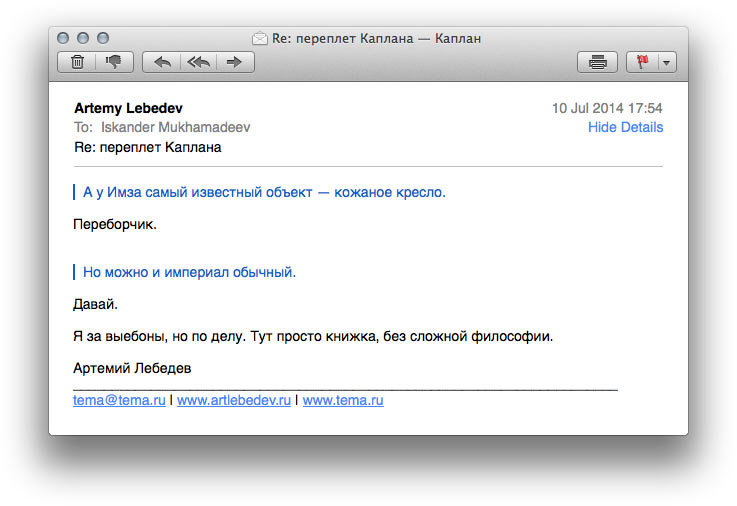Reply to Artemy Lebedev's message
737x506 pixels.
pos(162,62)
